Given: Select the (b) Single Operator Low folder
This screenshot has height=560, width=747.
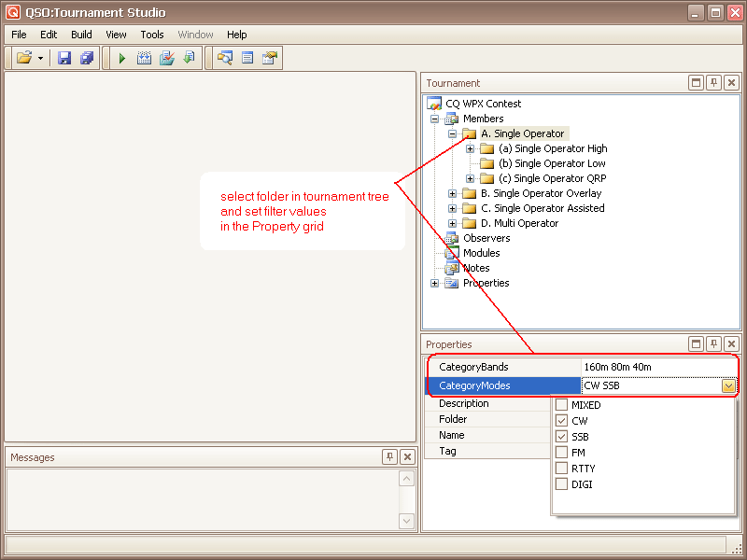Looking at the screenshot, I should [x=552, y=163].
